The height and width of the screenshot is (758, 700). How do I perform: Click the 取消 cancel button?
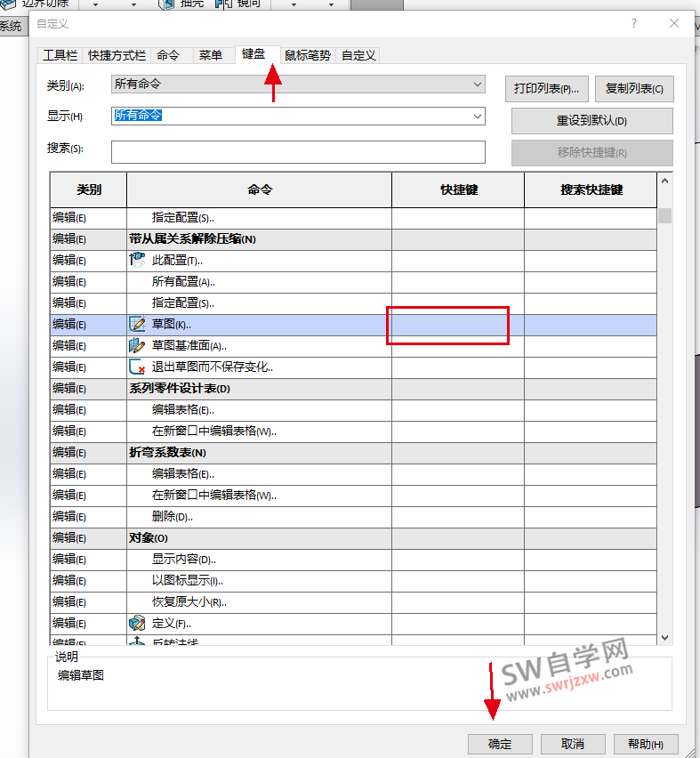pyautogui.click(x=573, y=744)
